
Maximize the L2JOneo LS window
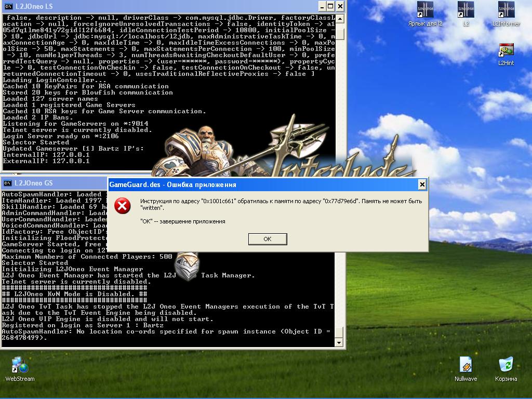330,6
